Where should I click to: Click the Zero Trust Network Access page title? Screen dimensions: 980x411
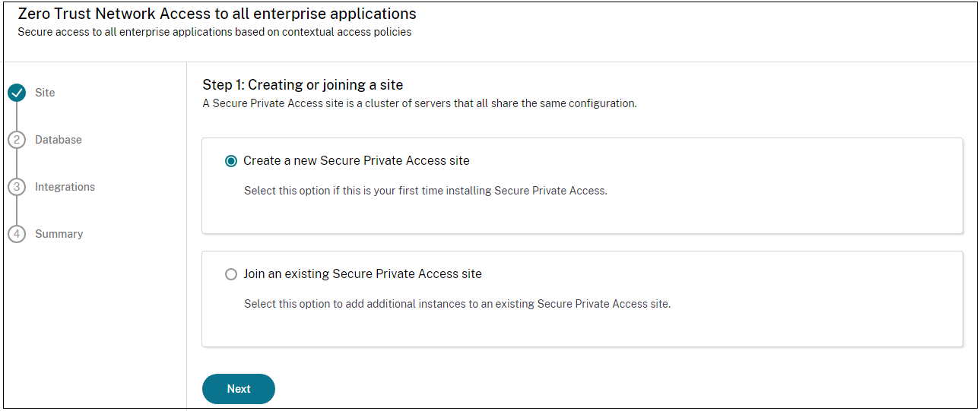point(217,14)
